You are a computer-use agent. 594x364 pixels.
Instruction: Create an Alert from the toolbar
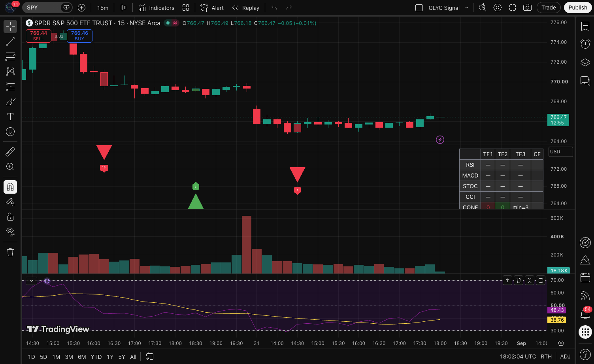pyautogui.click(x=212, y=8)
